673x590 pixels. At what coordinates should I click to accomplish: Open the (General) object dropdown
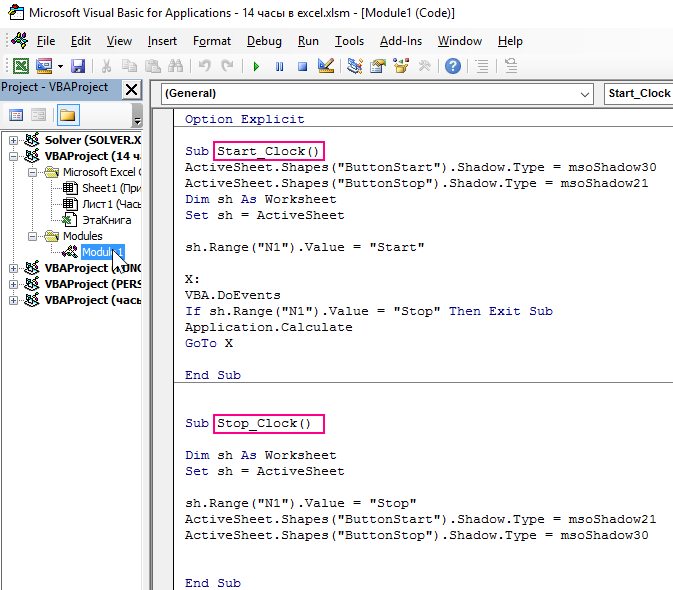click(585, 94)
